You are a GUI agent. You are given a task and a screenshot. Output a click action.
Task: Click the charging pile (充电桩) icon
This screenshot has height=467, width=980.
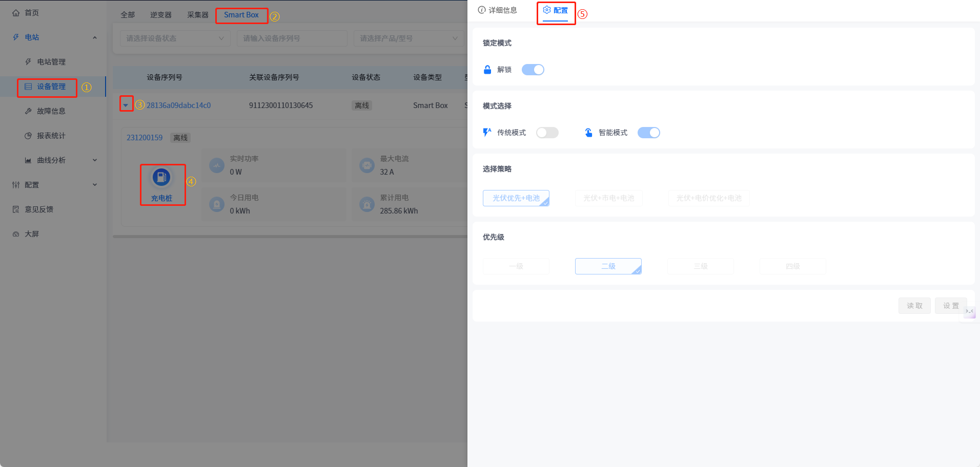161,178
